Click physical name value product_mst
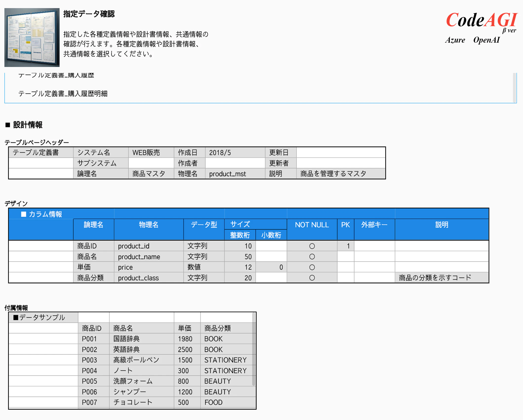 (235, 174)
